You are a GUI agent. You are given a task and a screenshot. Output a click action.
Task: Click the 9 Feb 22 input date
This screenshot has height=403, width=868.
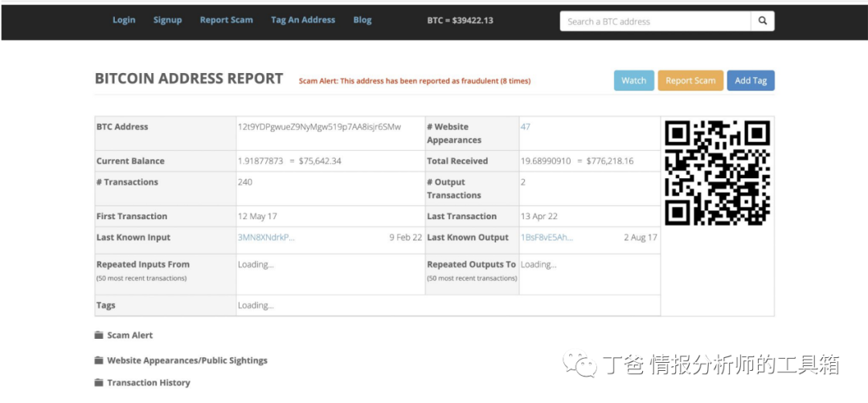point(405,237)
